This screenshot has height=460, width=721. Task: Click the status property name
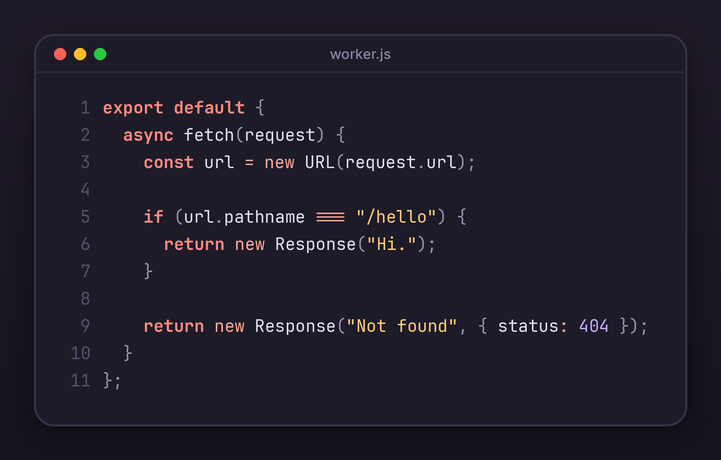pos(528,326)
